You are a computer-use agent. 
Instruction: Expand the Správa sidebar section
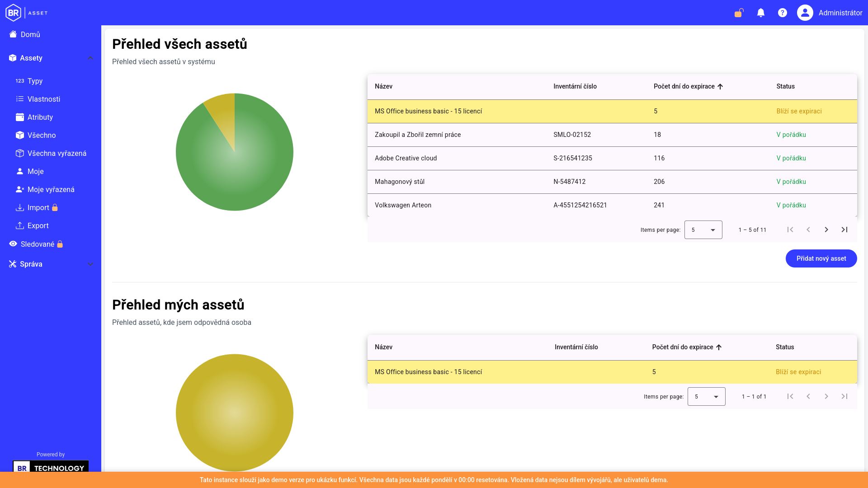pos(90,264)
